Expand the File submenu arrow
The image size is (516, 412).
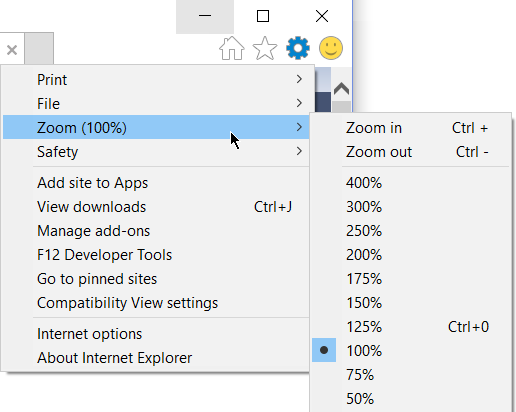coord(299,103)
